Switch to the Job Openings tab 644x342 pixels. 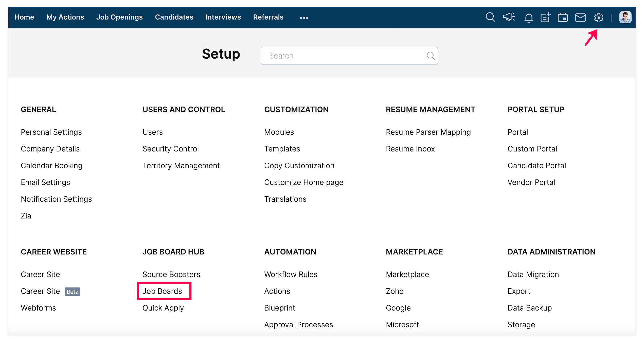119,17
